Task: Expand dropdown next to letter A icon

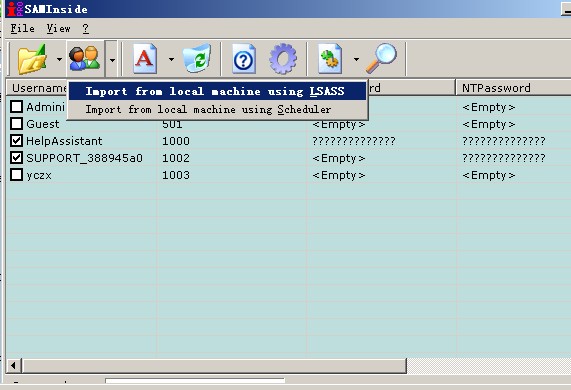Action: tap(171, 59)
